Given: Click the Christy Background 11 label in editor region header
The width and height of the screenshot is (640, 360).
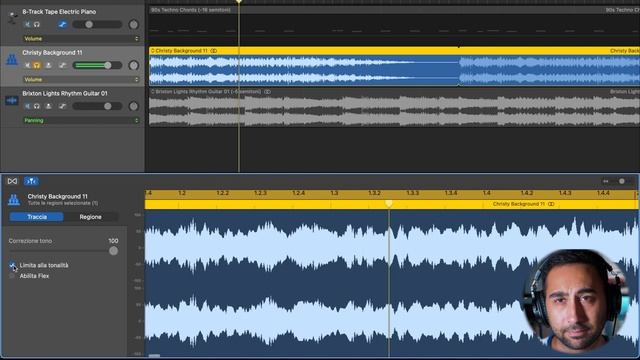Looking at the screenshot, I should [x=518, y=204].
